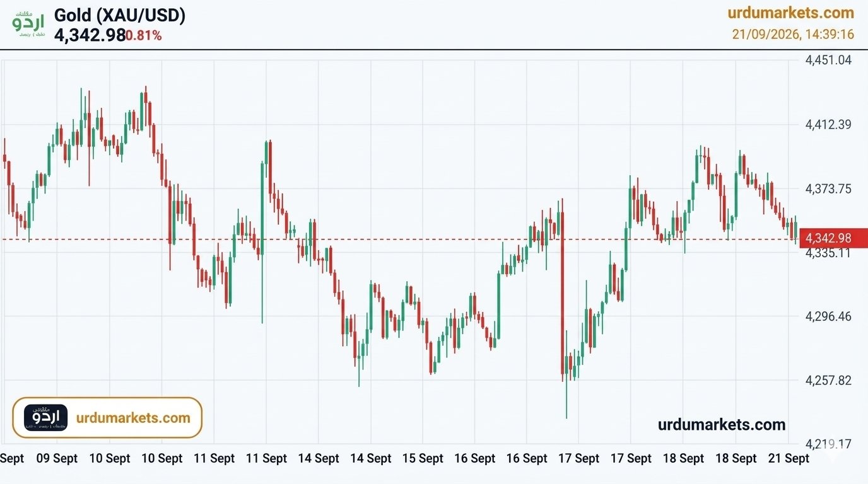The image size is (868, 484).
Task: Click the 4,412.39 price axis label
Action: [x=828, y=125]
